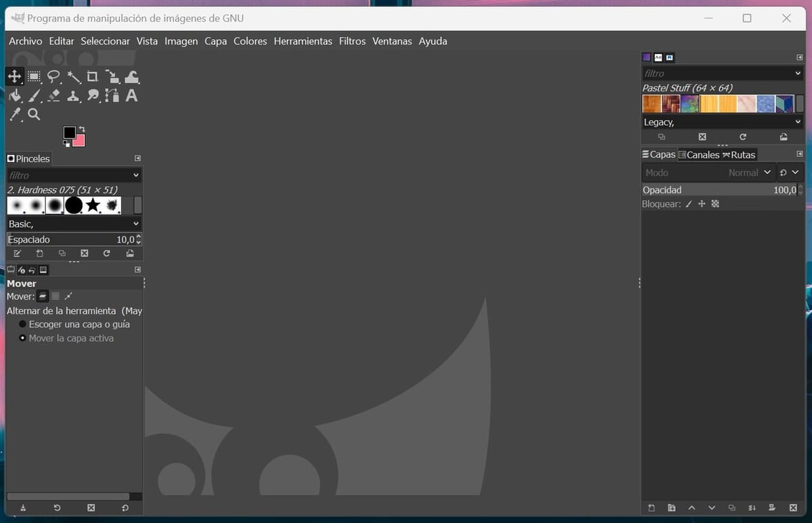Set Mover target to path

coord(68,296)
